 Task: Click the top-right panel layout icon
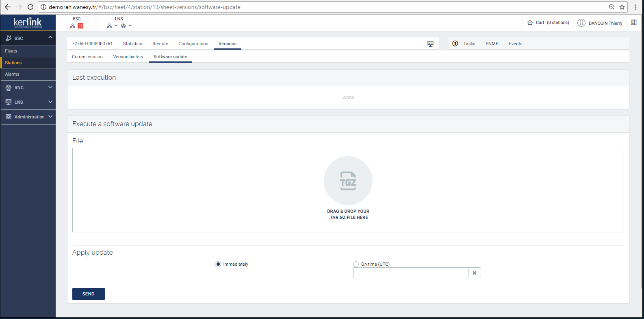(633, 23)
